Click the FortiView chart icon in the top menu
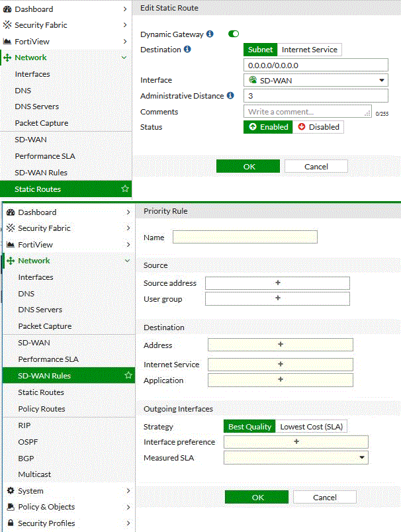 pos(7,42)
